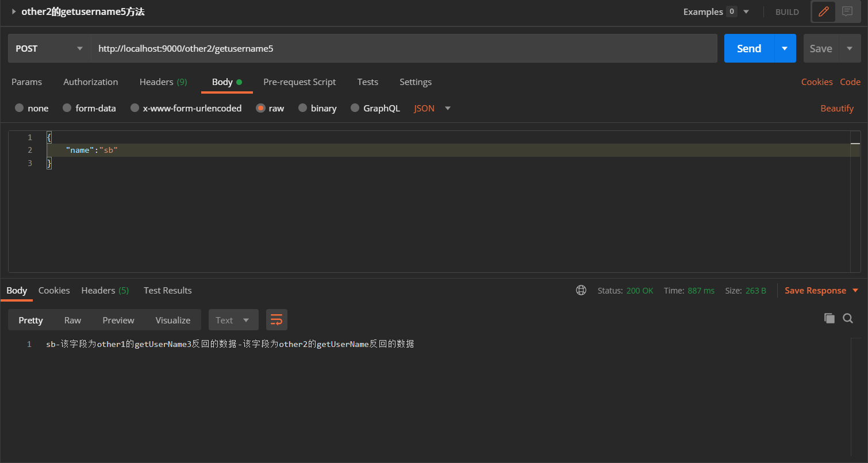868x463 pixels.
Task: Select the form-data radio button
Action: click(67, 108)
